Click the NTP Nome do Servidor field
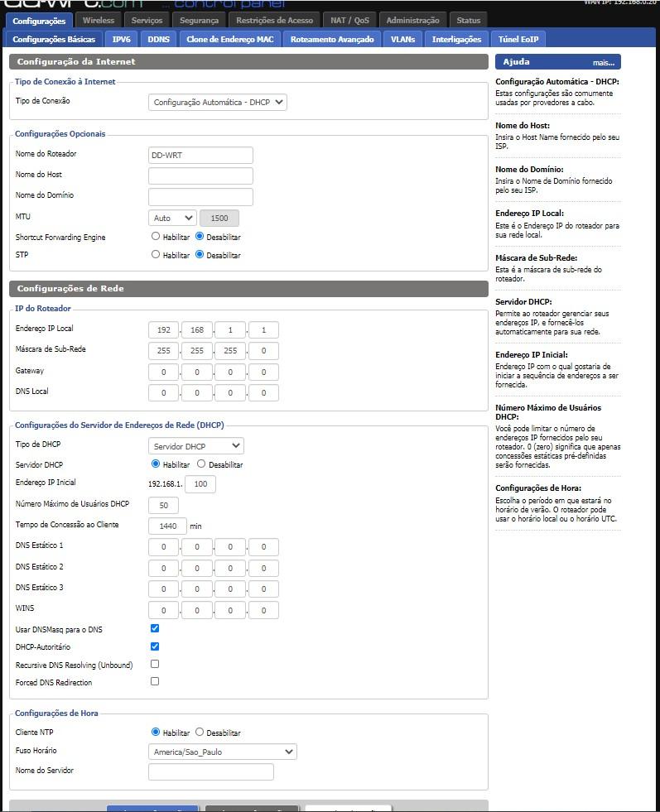Viewport: 660px width, 812px height. (211, 771)
